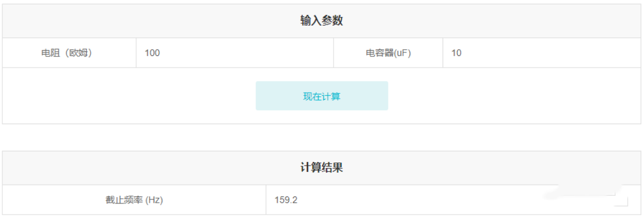Focus the 电容器(uF) input field
This screenshot has height=218, width=644.
(x=542, y=52)
